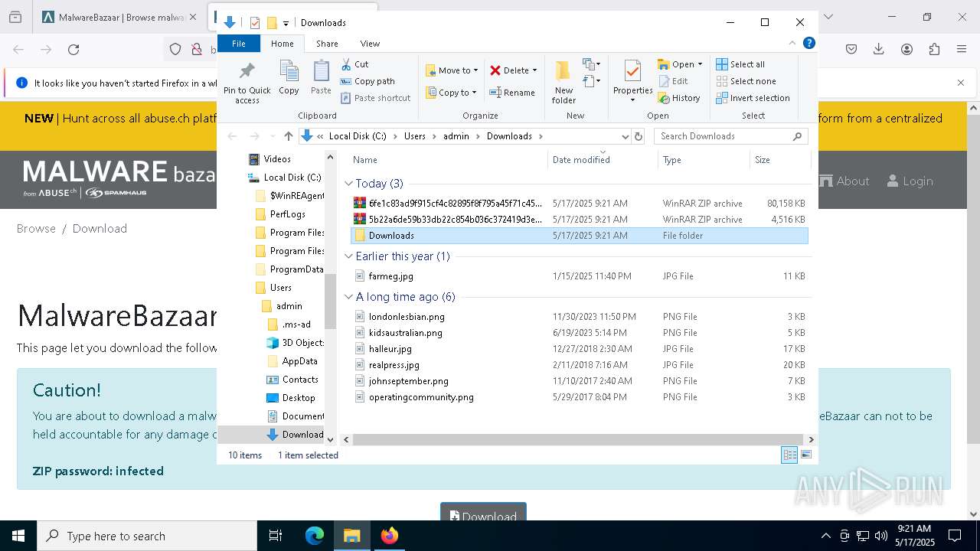Dismiss the Firefox notification bar
Screen dimensions: 980x551
pyautogui.click(x=961, y=83)
